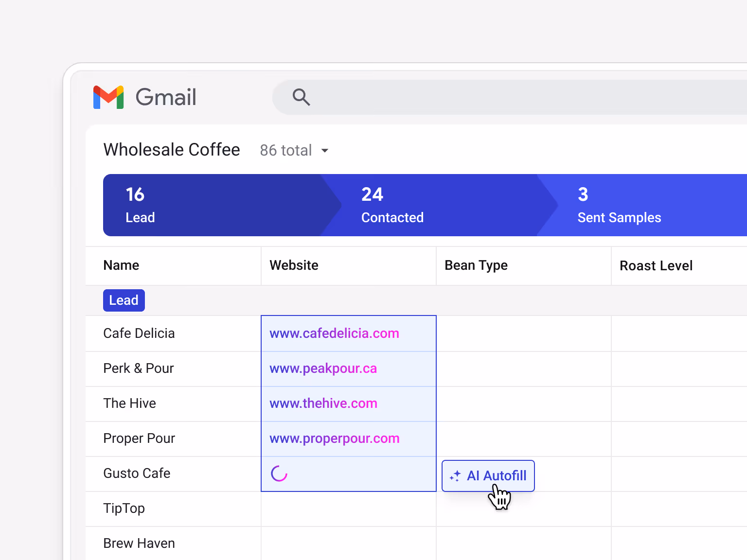This screenshot has height=560, width=747.
Task: Click the AI Autofill sparkle icon
Action: [x=455, y=476]
